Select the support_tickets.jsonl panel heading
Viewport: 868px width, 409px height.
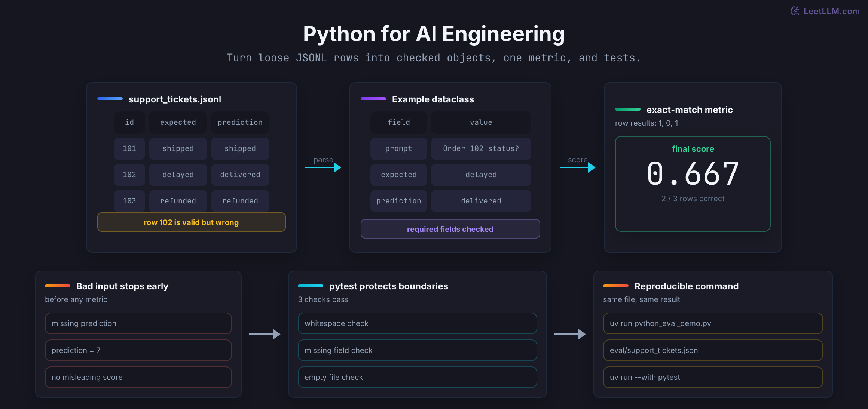(x=175, y=99)
